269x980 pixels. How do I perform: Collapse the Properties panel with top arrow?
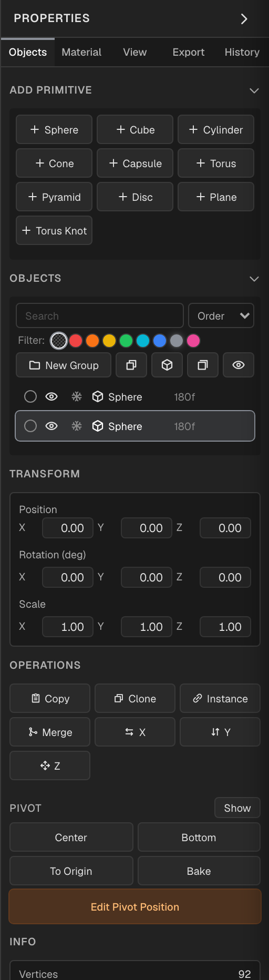tap(244, 19)
